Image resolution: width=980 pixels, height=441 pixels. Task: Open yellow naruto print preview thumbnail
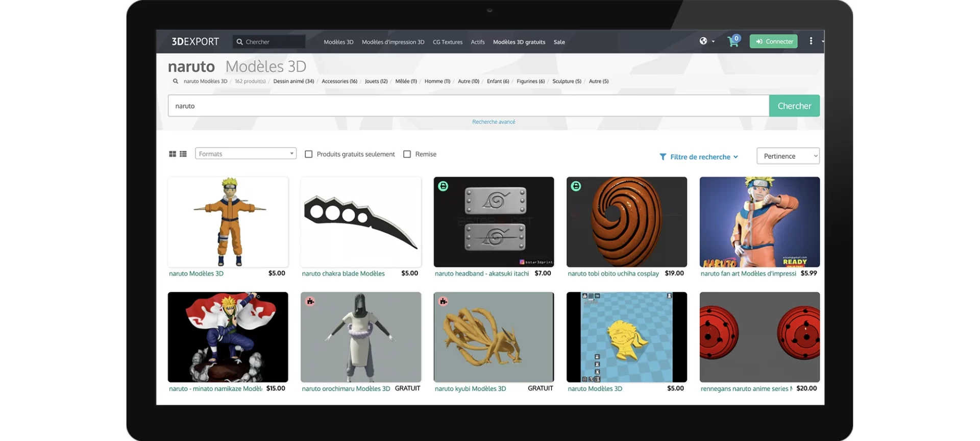627,337
